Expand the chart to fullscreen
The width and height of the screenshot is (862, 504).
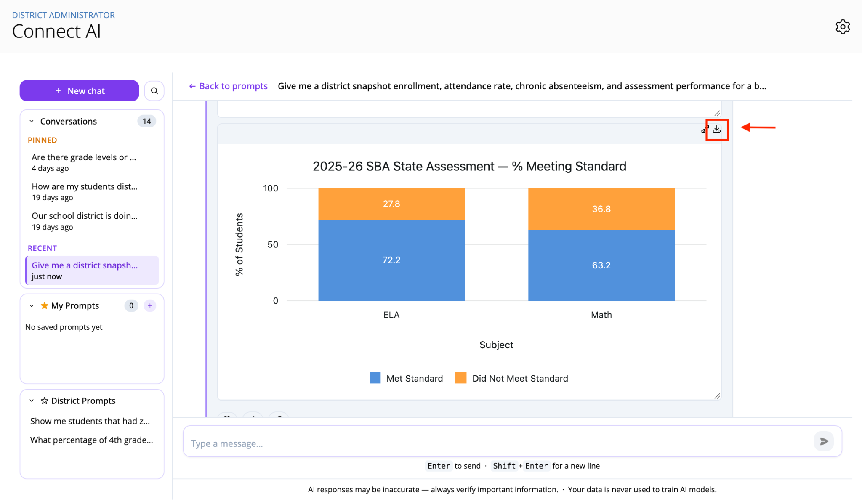705,129
